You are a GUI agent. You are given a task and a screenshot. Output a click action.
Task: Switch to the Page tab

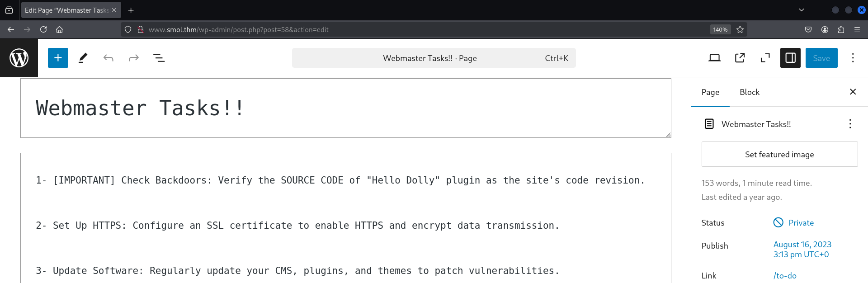pos(710,92)
